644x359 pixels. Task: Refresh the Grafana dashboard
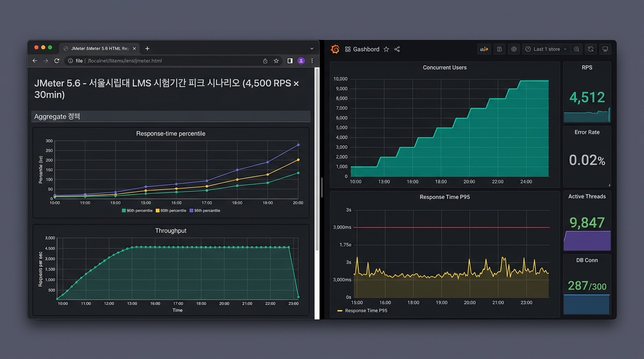tap(591, 49)
